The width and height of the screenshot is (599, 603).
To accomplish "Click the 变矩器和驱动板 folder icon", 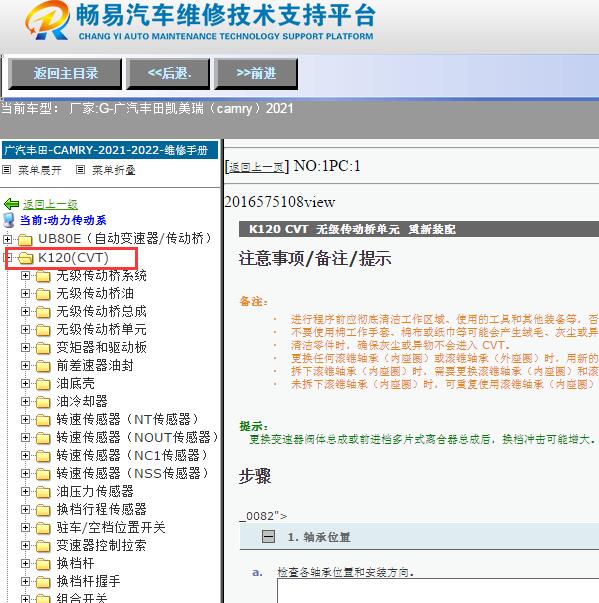I will coord(43,348).
